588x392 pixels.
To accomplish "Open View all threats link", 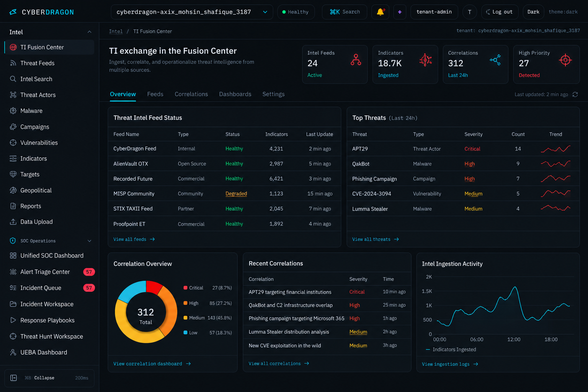I will tap(376, 239).
